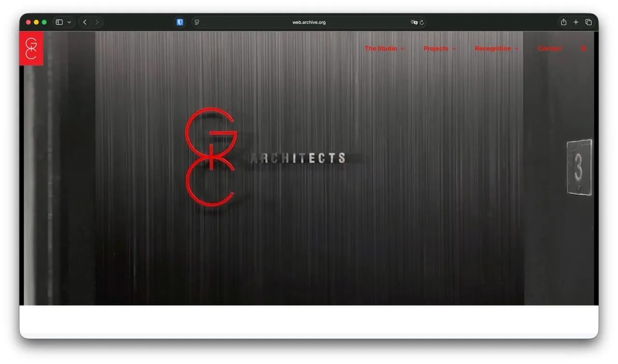Open the search icon on the website
This screenshot has width=618, height=364.
[583, 48]
